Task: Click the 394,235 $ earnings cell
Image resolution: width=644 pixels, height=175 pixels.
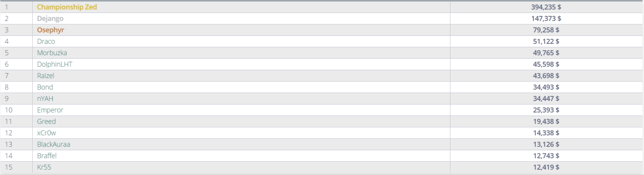Action: coord(546,7)
